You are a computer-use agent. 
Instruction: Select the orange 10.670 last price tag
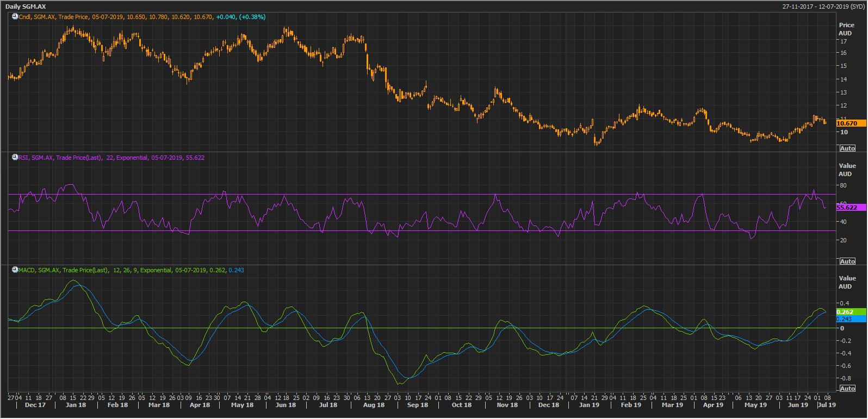pyautogui.click(x=851, y=123)
